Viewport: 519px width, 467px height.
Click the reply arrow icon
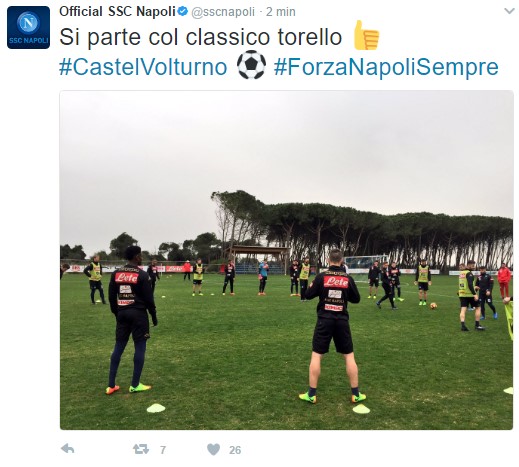[68, 449]
